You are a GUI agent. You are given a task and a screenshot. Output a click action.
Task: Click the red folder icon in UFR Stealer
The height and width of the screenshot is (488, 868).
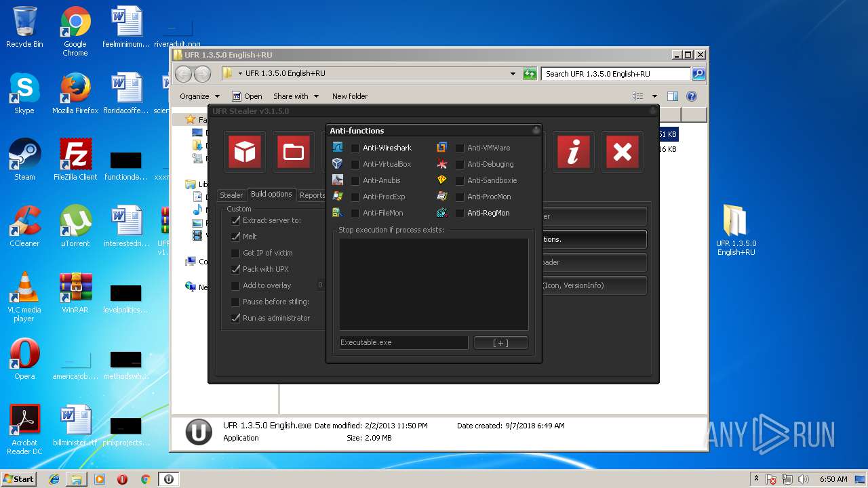[x=293, y=152]
